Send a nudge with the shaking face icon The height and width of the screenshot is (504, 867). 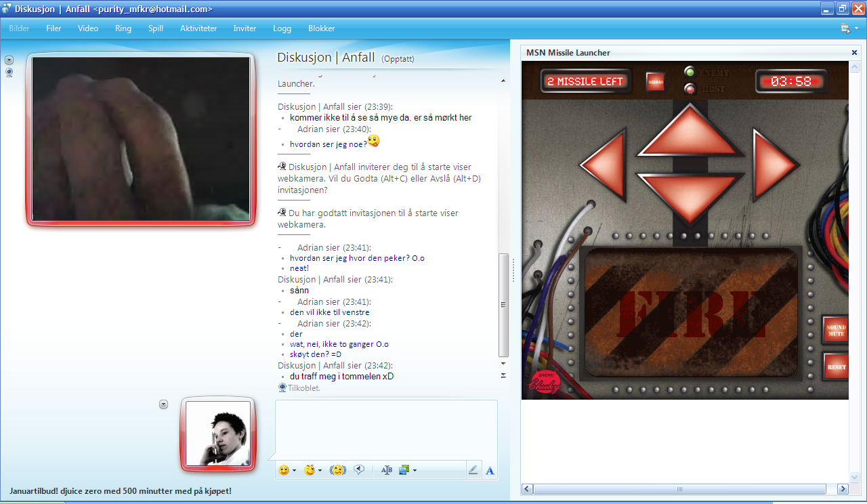pos(337,470)
